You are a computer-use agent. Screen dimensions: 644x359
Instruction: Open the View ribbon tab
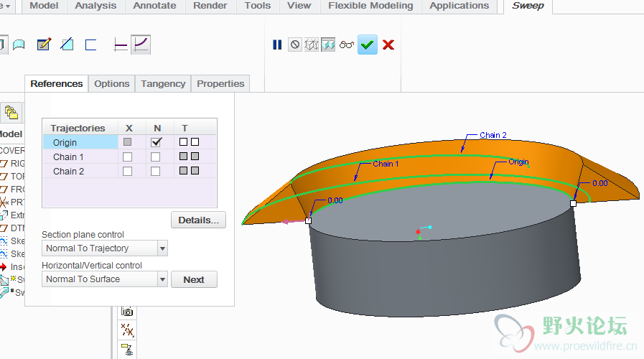[299, 6]
